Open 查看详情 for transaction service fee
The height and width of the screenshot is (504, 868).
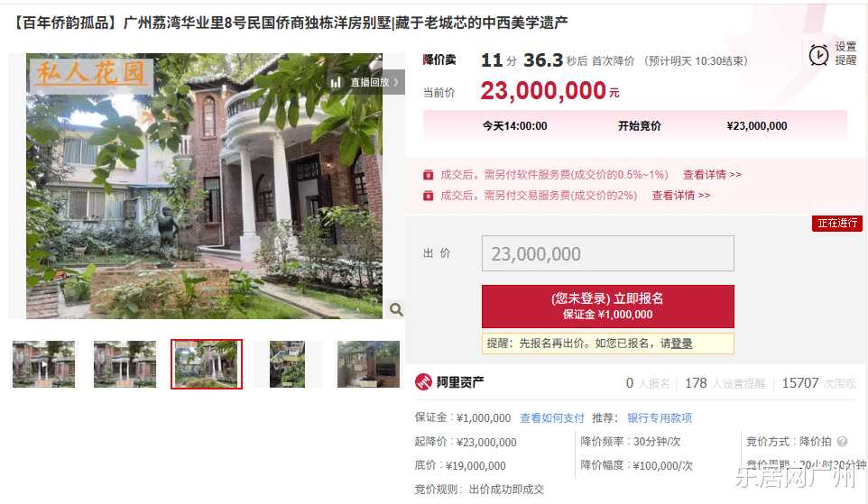point(681,196)
